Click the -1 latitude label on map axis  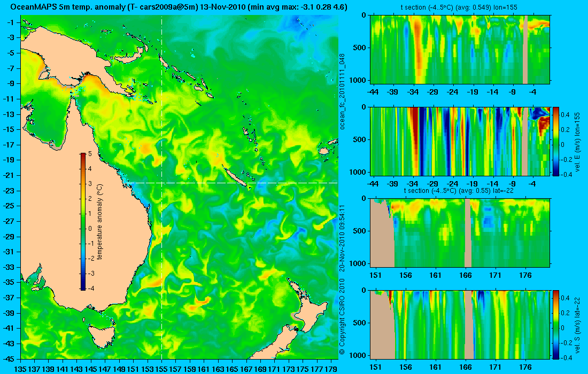(11, 22)
